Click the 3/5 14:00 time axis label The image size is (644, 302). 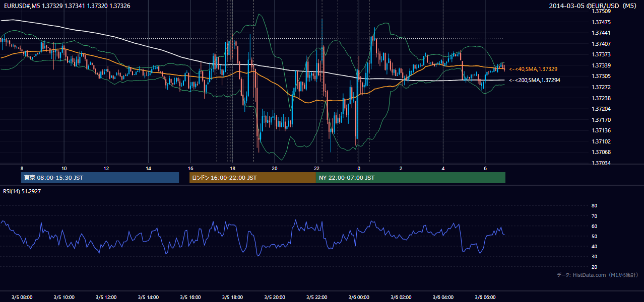point(148,297)
